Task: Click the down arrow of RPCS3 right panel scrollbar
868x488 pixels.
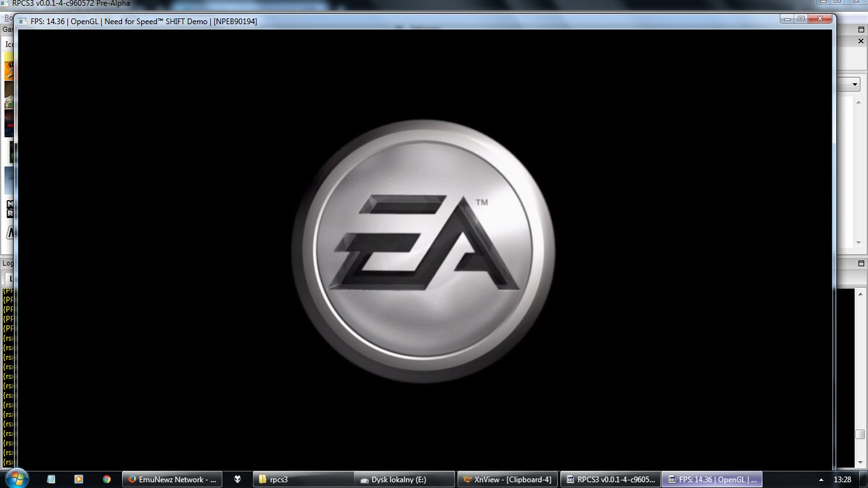Action: (858, 242)
